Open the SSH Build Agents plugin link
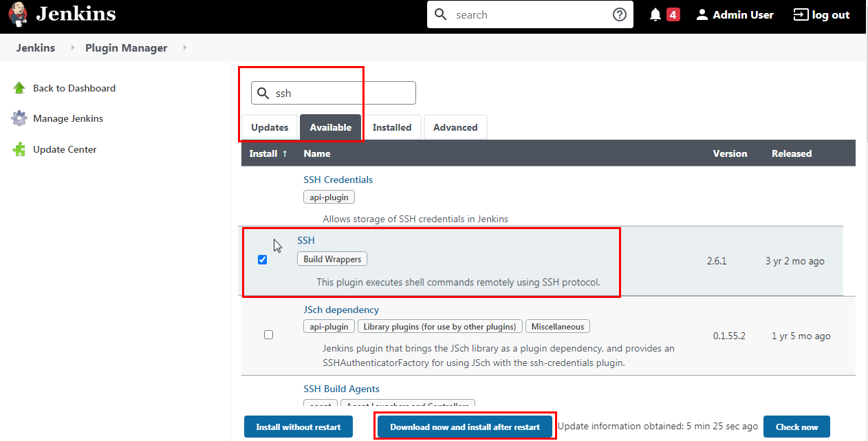Image resolution: width=868 pixels, height=441 pixels. point(341,389)
